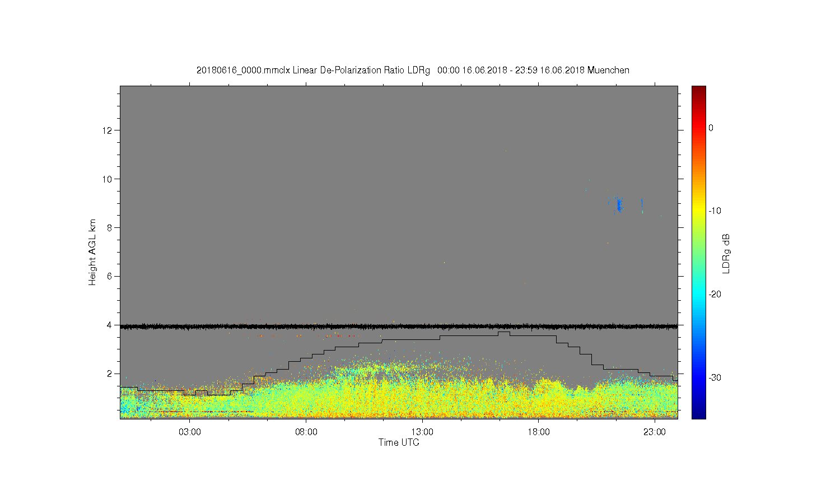
Task: Click the 'LDRg dB' colorbar label
Action: coord(726,253)
